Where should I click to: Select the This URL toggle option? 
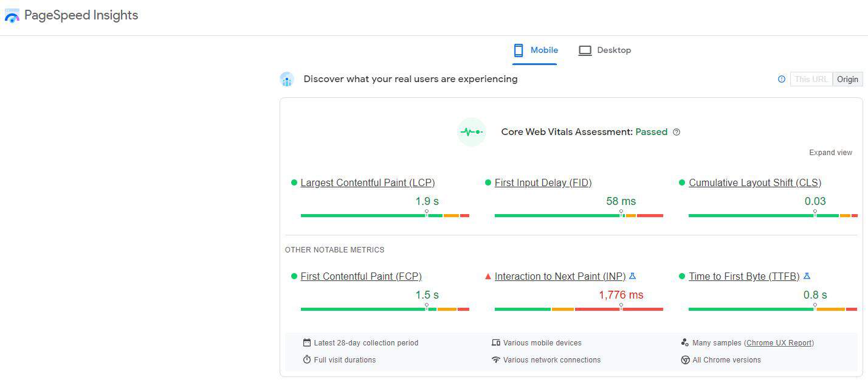[811, 79]
